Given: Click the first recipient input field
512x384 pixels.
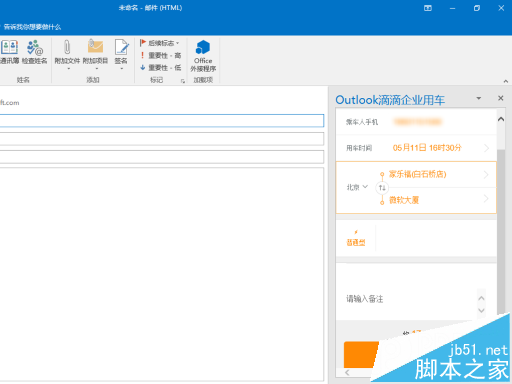Looking at the screenshot, I should click(162, 120).
